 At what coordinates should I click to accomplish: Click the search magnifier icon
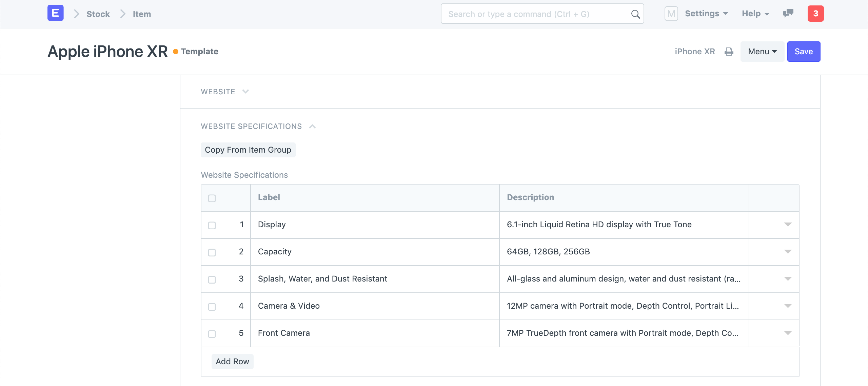tap(635, 14)
